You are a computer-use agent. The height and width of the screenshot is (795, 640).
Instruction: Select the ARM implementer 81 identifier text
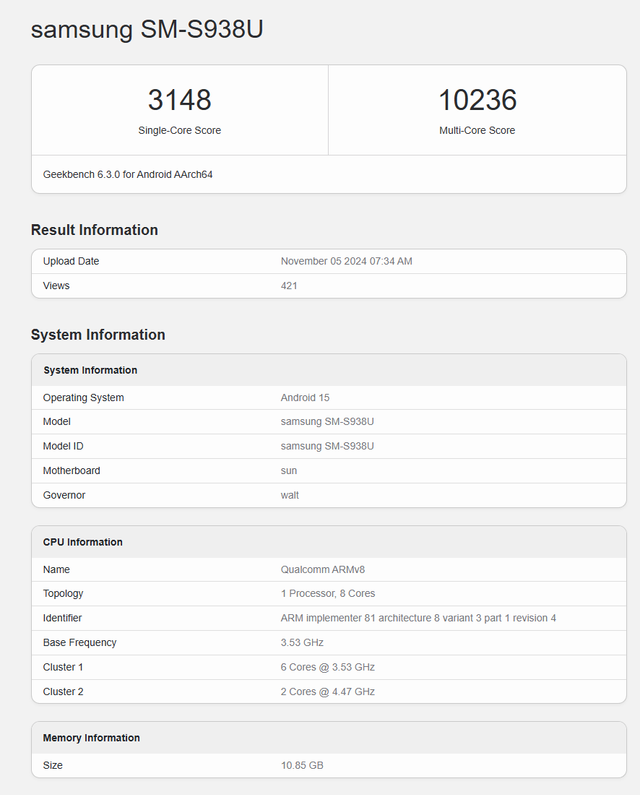click(418, 618)
